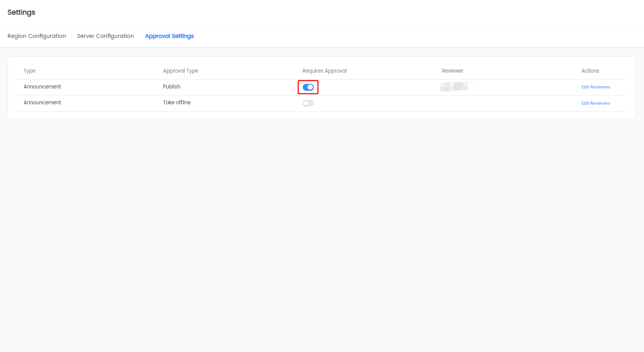Click Announcement in the Take offline row
Screen dimensions: 644x352
coord(42,102)
